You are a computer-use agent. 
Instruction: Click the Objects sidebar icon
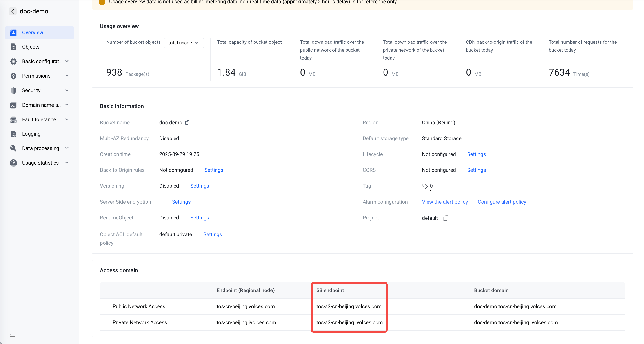[x=13, y=47]
